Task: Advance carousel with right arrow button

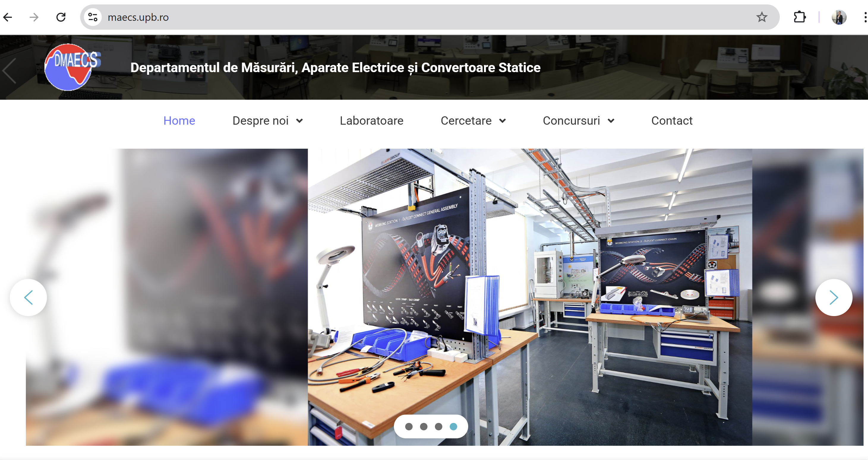Action: pos(833,297)
